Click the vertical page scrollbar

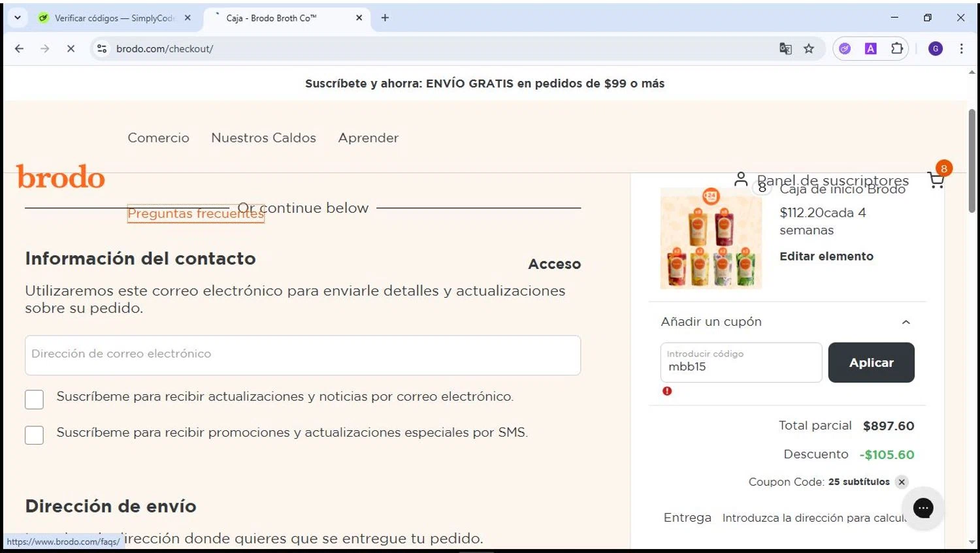[x=972, y=161]
